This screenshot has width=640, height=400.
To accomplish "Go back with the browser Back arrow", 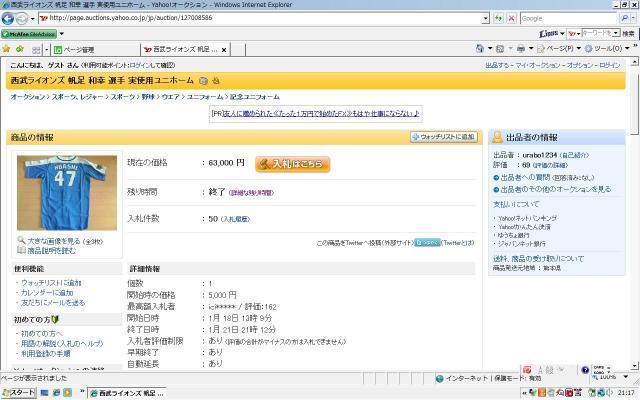I will coord(8,18).
